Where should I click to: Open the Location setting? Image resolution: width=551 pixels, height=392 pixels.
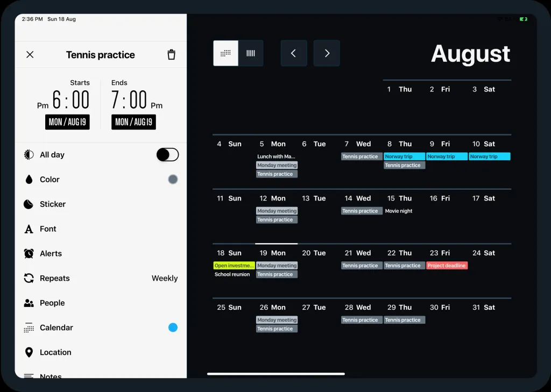point(55,353)
